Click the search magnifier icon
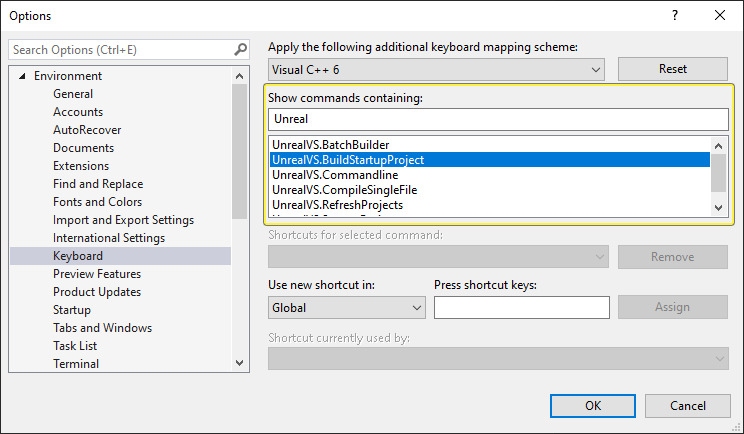The image size is (744, 434). pos(240,49)
